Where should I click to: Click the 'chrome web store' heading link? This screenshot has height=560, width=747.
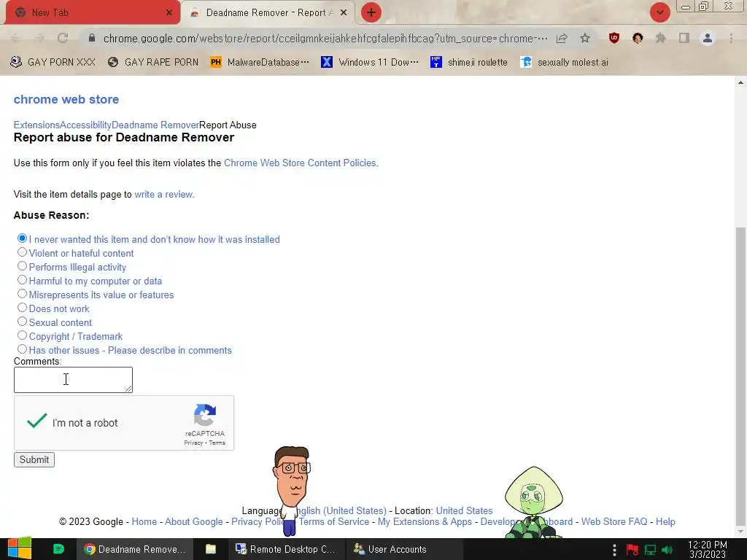[x=66, y=99]
